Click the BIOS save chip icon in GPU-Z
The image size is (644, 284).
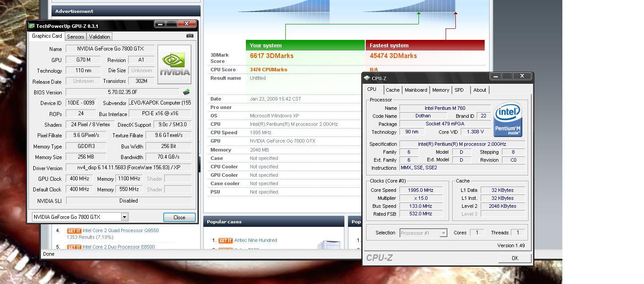click(186, 92)
